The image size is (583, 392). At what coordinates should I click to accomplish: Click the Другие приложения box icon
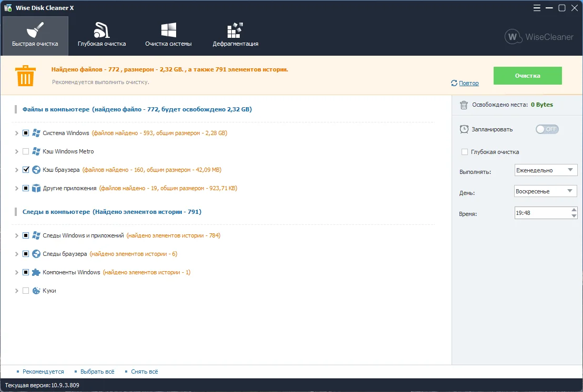pyautogui.click(x=36, y=189)
